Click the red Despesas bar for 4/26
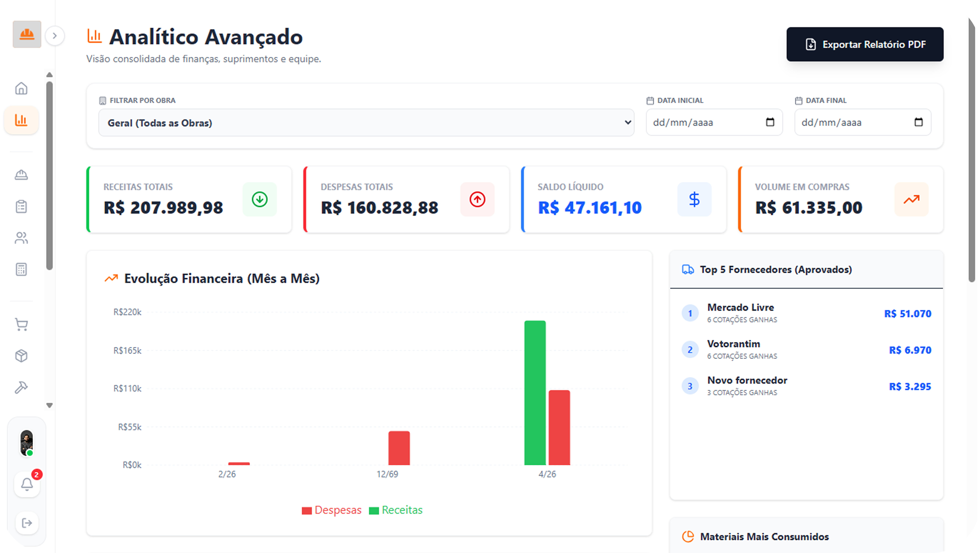 pos(559,427)
